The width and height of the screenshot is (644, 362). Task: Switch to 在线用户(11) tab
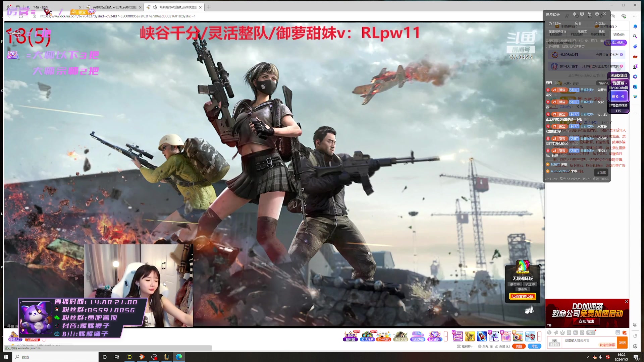[x=557, y=32]
